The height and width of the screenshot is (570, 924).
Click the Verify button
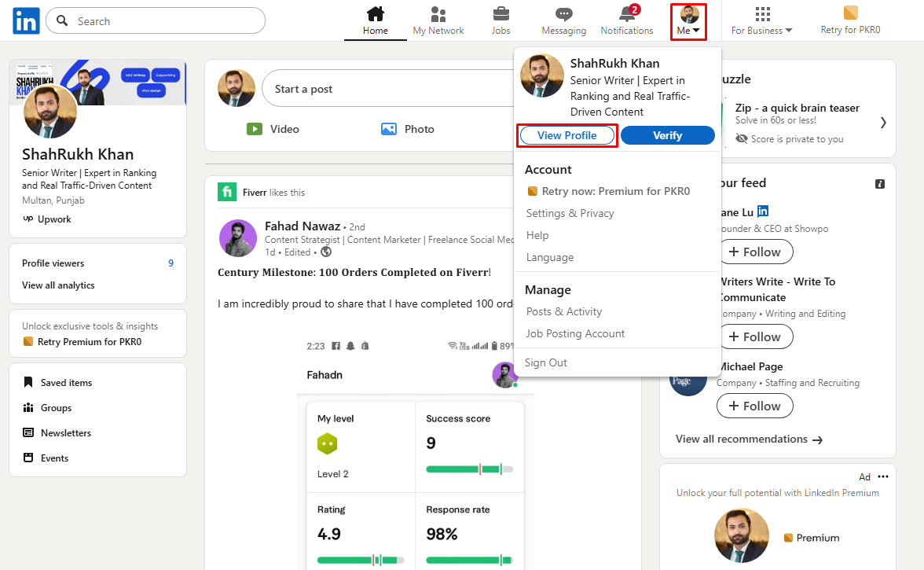[668, 135]
